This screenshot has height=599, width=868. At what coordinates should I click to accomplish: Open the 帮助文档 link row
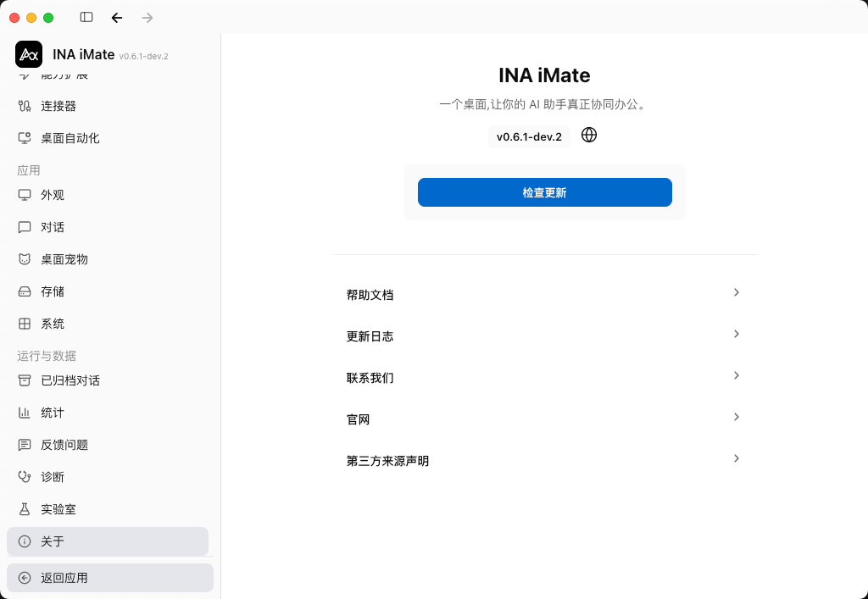tap(545, 294)
